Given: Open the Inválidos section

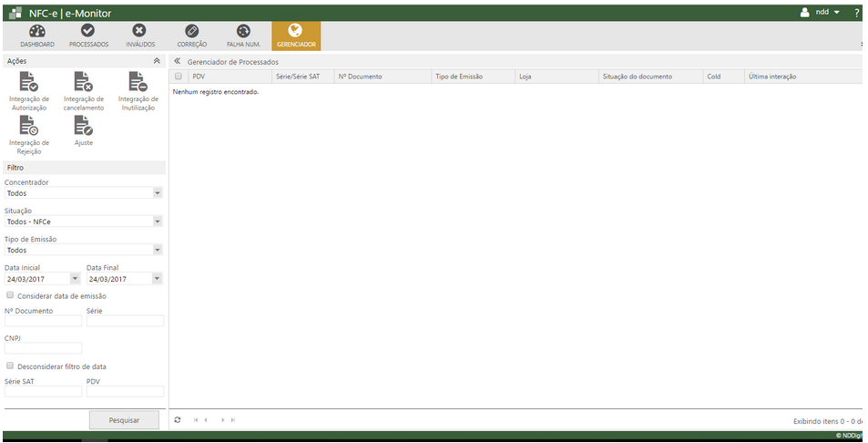Looking at the screenshot, I should click(139, 36).
